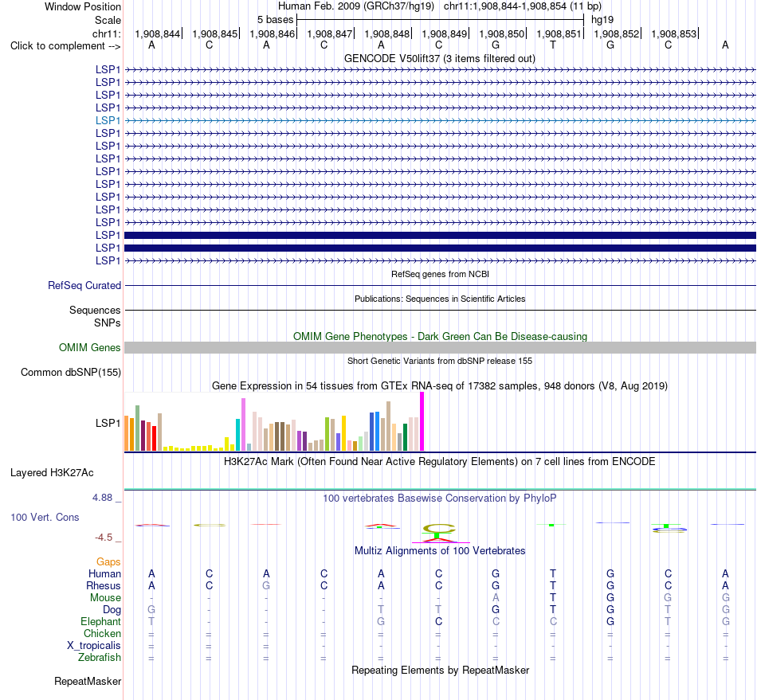Click base T in the complement sequence row
The height and width of the screenshot is (700, 757).
pos(553,45)
